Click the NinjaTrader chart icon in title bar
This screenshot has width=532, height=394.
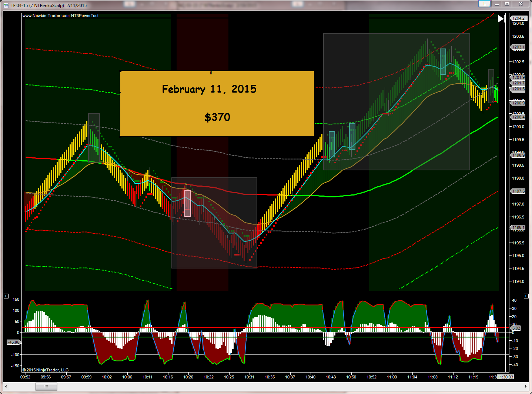tap(6, 5)
